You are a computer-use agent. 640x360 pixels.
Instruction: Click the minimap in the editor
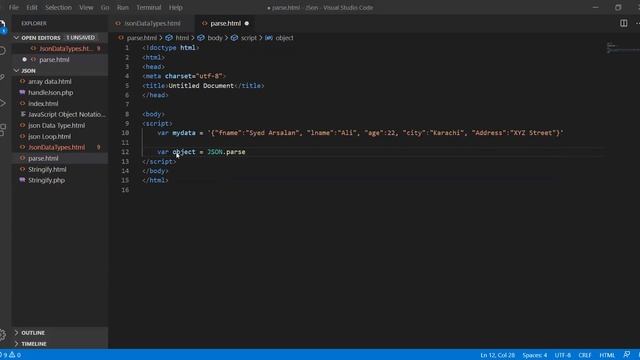[x=622, y=48]
